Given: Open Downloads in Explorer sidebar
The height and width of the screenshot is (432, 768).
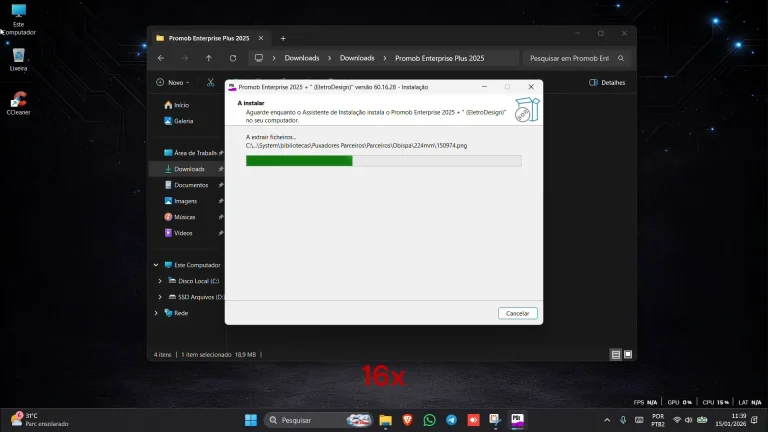Looking at the screenshot, I should click(185, 169).
